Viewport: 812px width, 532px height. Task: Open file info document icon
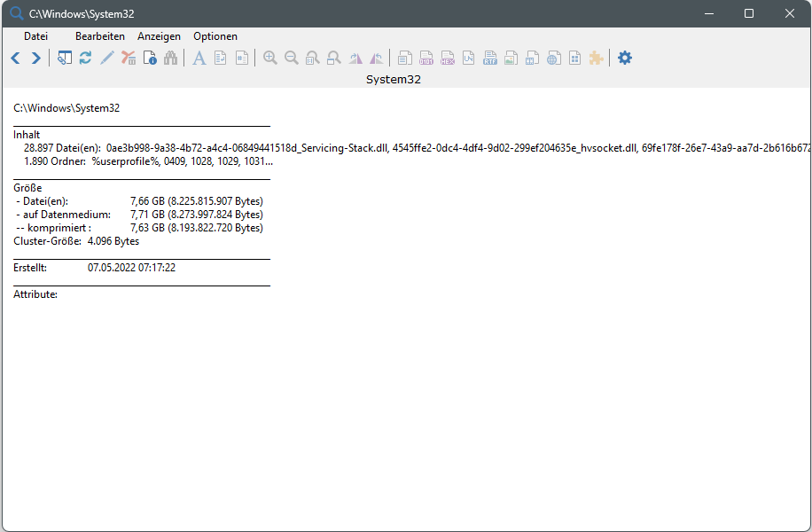(x=150, y=58)
